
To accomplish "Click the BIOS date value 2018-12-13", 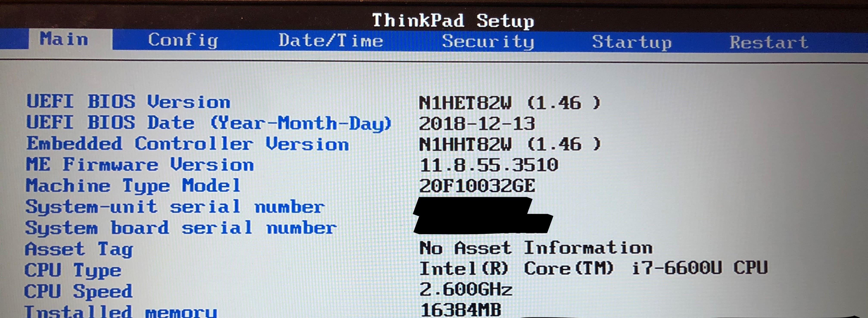I will tap(477, 124).
